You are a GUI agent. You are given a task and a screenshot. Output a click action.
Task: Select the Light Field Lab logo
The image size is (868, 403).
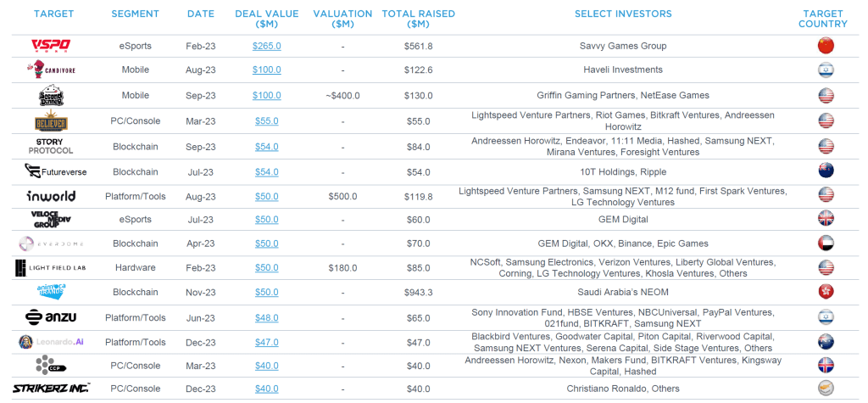[x=50, y=268]
